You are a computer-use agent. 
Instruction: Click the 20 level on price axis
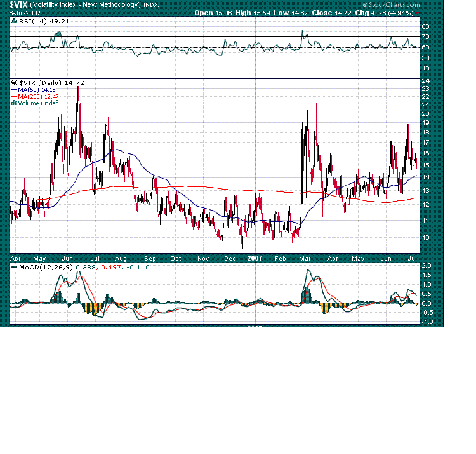tap(426, 114)
